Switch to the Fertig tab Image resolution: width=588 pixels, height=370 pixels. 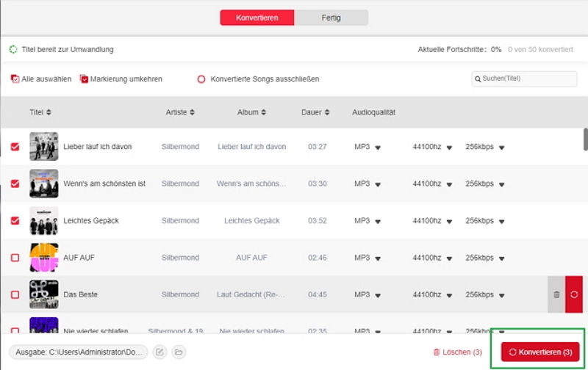tap(331, 18)
